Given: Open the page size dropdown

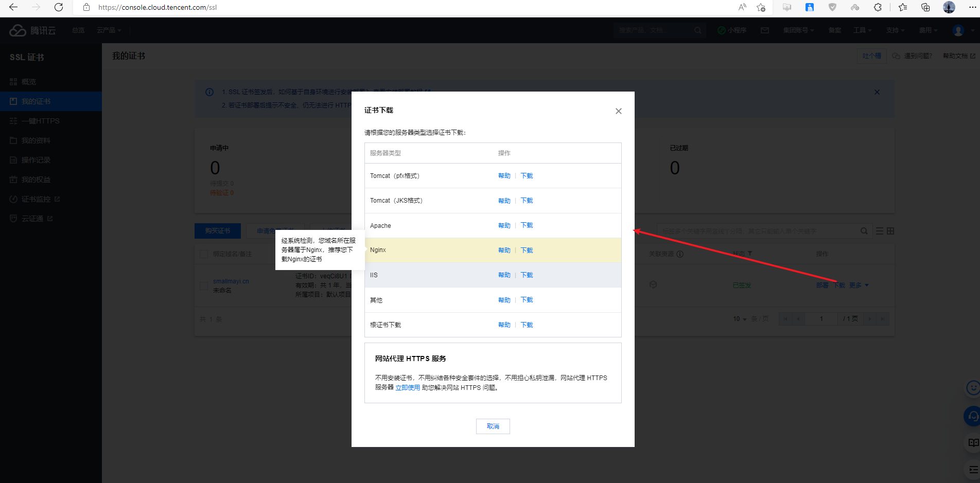Looking at the screenshot, I should coord(740,319).
